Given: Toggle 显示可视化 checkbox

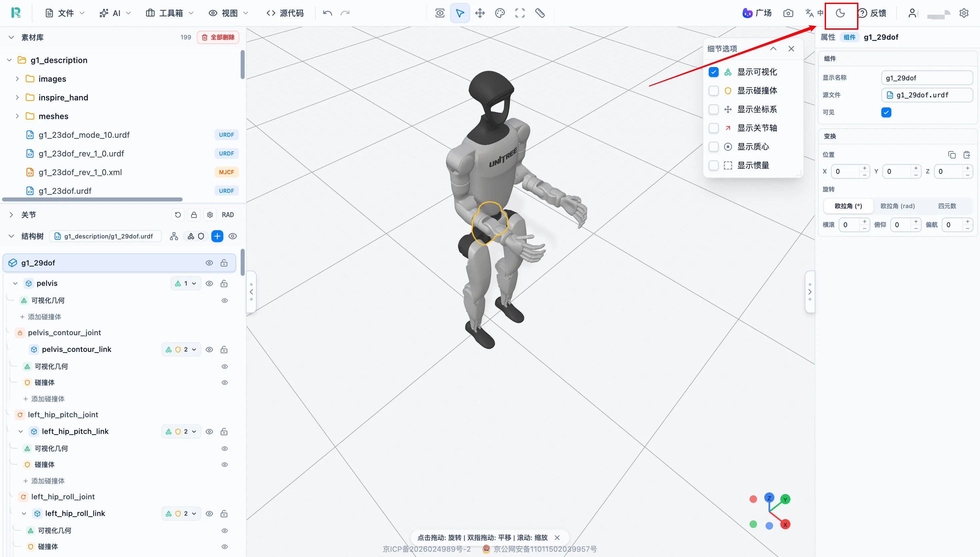Looking at the screenshot, I should pyautogui.click(x=714, y=72).
